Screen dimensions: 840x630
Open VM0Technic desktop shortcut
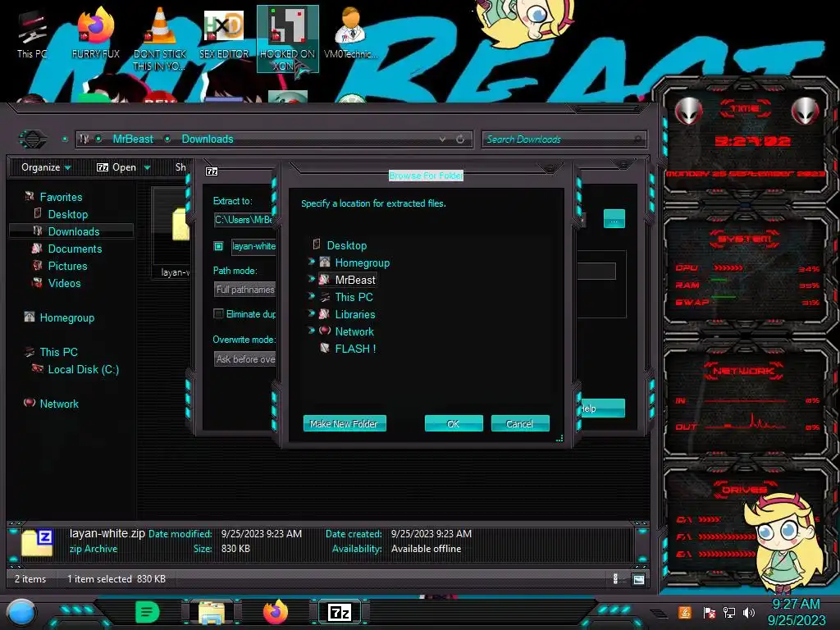tap(351, 33)
